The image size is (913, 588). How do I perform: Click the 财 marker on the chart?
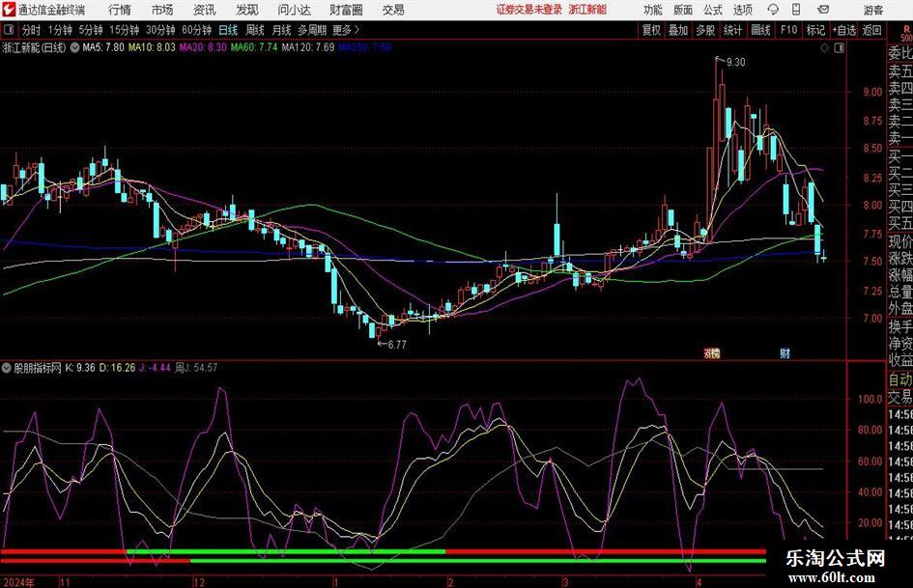(x=785, y=352)
